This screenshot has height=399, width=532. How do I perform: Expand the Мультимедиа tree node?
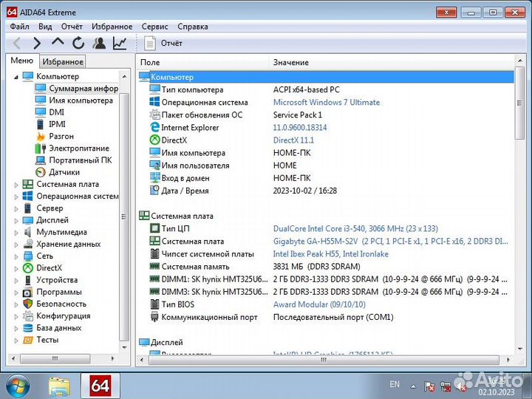pyautogui.click(x=16, y=233)
